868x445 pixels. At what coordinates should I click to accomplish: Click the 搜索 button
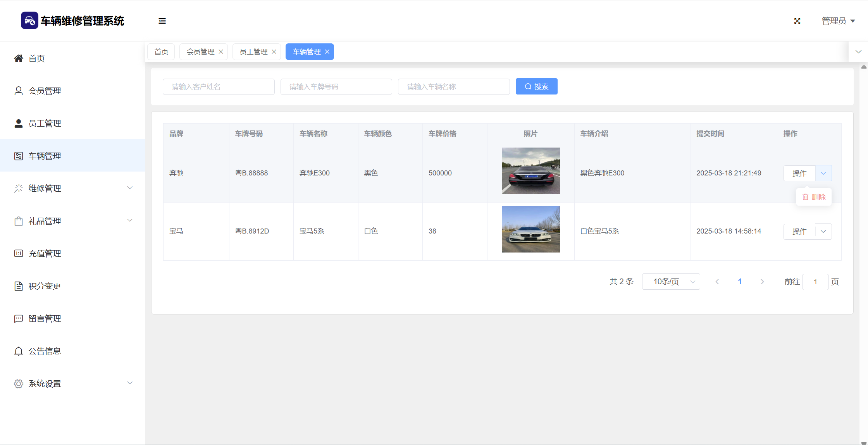click(x=536, y=87)
